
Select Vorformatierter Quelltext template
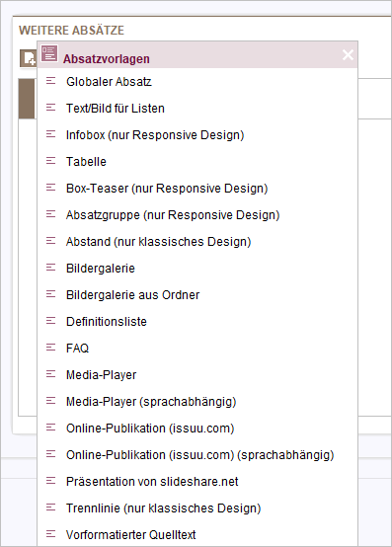[131, 535]
